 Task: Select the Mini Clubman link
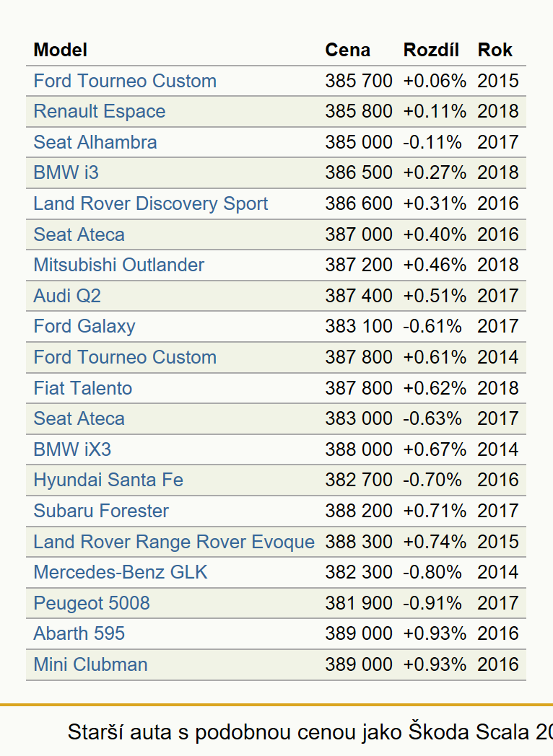coord(90,664)
